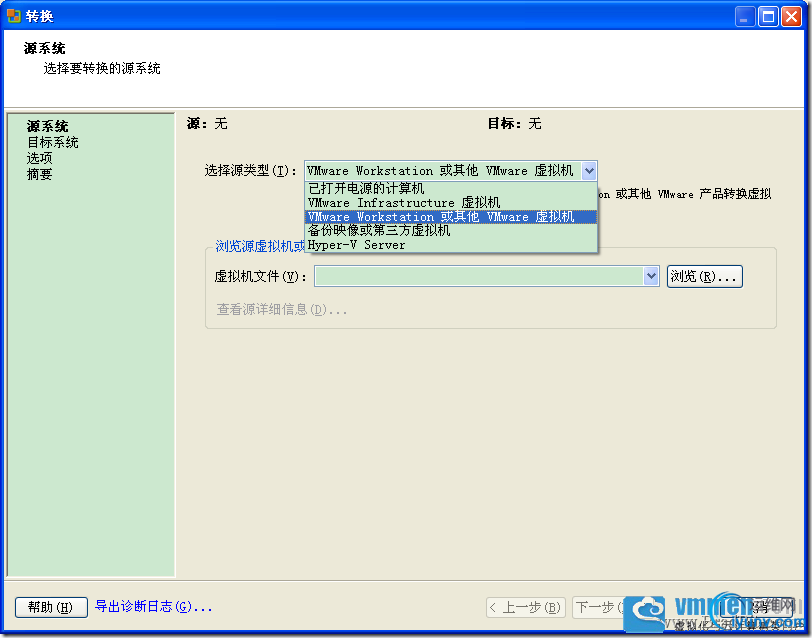Image resolution: width=812 pixels, height=638 pixels.
Task: Open the source type dropdown arrow
Action: pos(589,170)
